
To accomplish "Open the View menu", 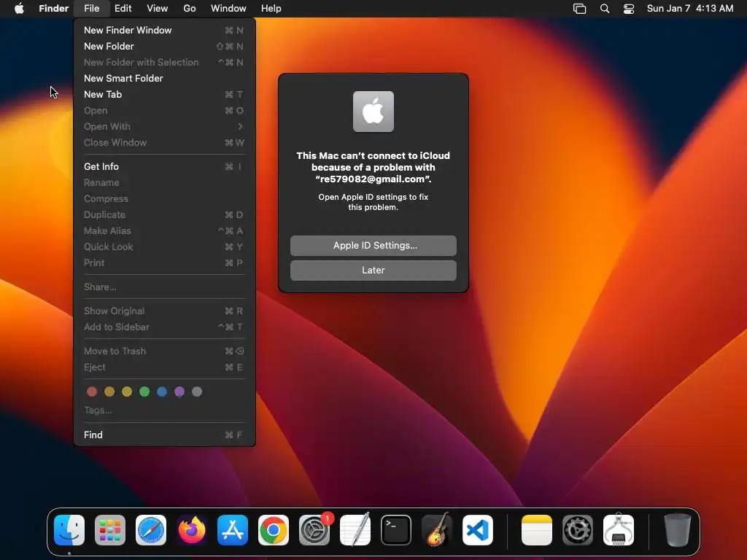I will [158, 8].
